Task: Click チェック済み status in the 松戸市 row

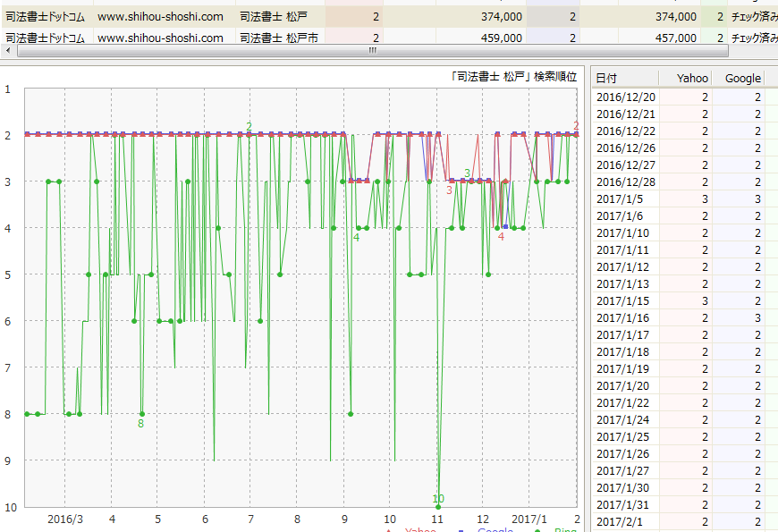Action: (x=754, y=38)
